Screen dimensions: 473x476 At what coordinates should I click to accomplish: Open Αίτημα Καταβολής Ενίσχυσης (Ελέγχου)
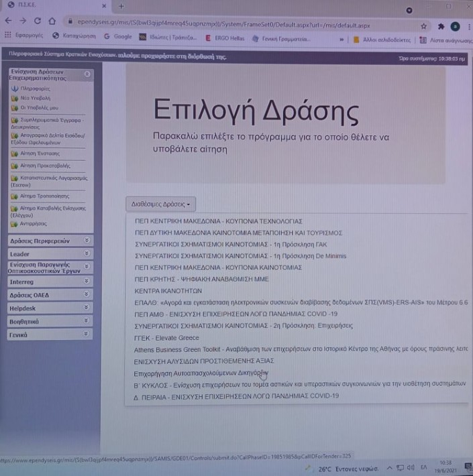tap(48, 212)
